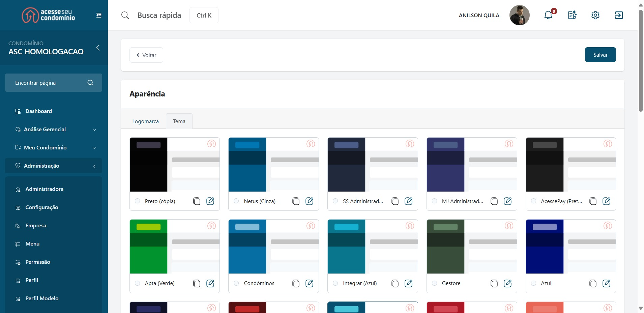Choose the MJ Administrad... radio button

click(x=434, y=201)
